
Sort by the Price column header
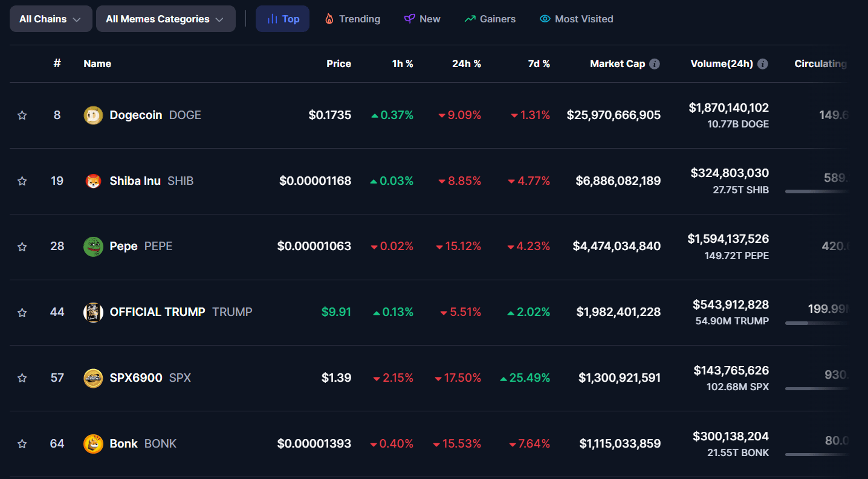(x=338, y=63)
